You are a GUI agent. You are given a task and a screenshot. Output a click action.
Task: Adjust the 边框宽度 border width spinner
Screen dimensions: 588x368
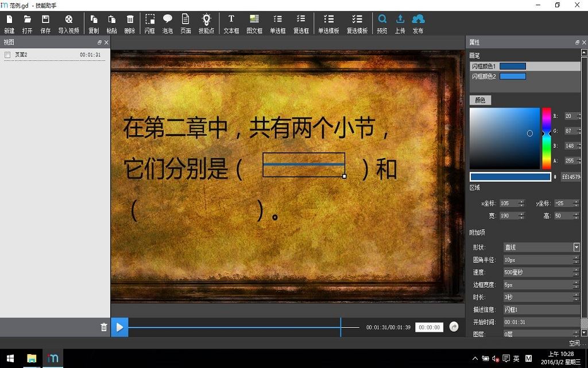click(577, 285)
